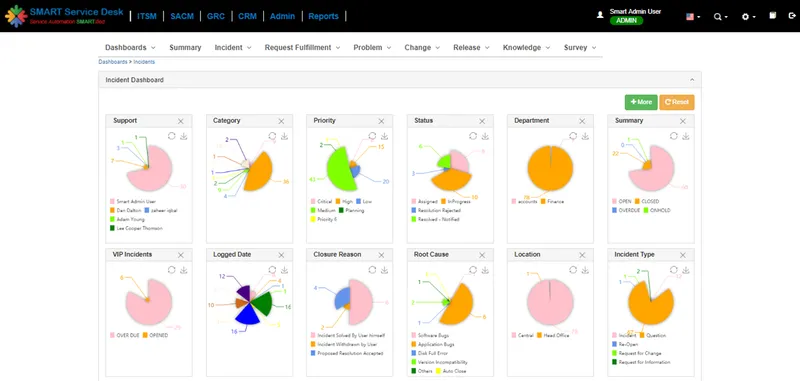Click the SMART Service Desk logo
Screen dimensions: 800x381
point(64,16)
